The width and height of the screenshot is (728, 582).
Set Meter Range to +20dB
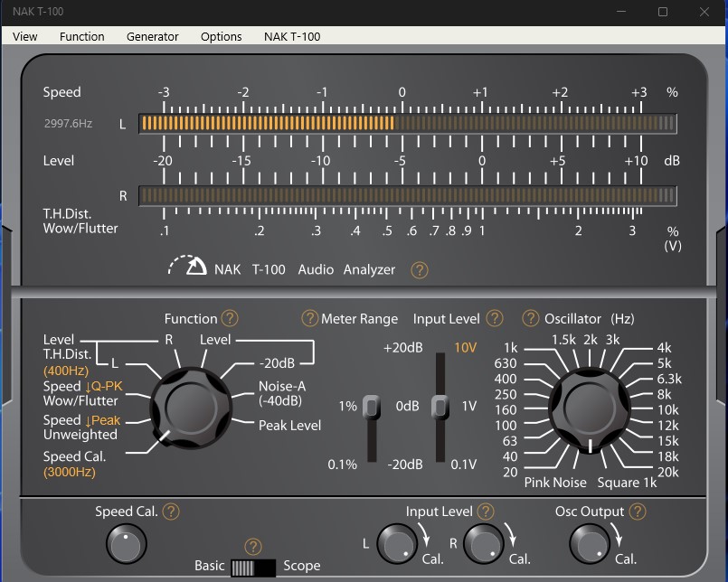[x=403, y=347]
